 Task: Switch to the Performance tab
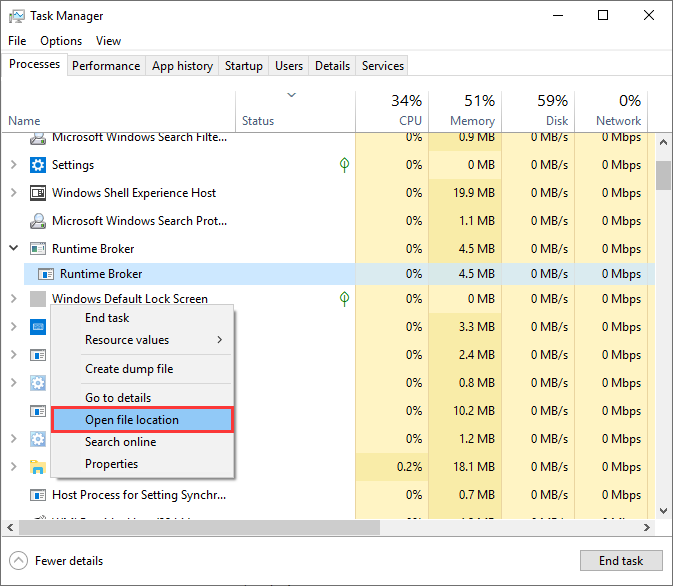106,66
